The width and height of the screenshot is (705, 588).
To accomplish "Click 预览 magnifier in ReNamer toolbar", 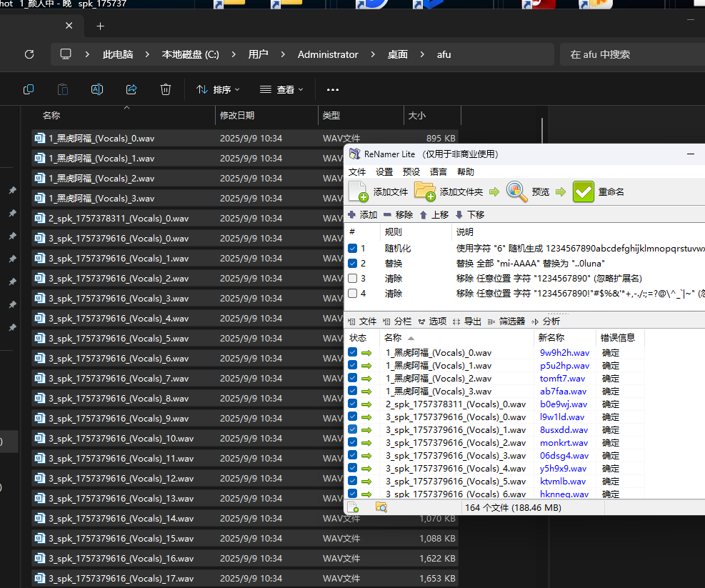I will coord(528,192).
